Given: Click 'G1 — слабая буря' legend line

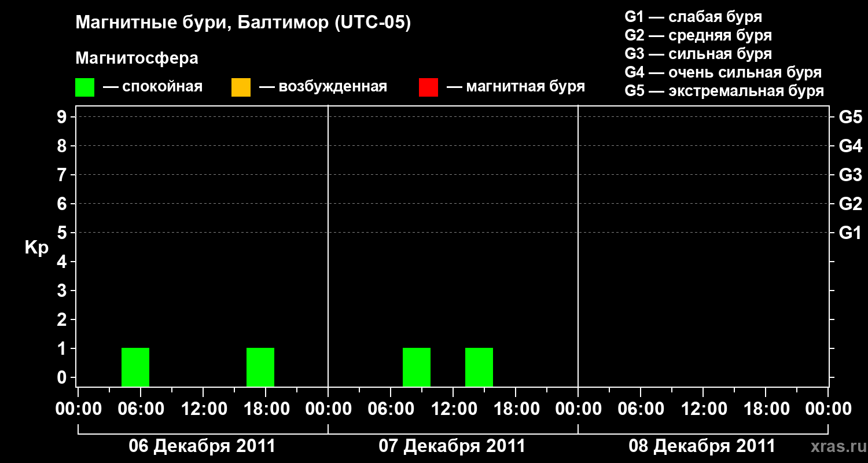Looking at the screenshot, I should coord(693,17).
